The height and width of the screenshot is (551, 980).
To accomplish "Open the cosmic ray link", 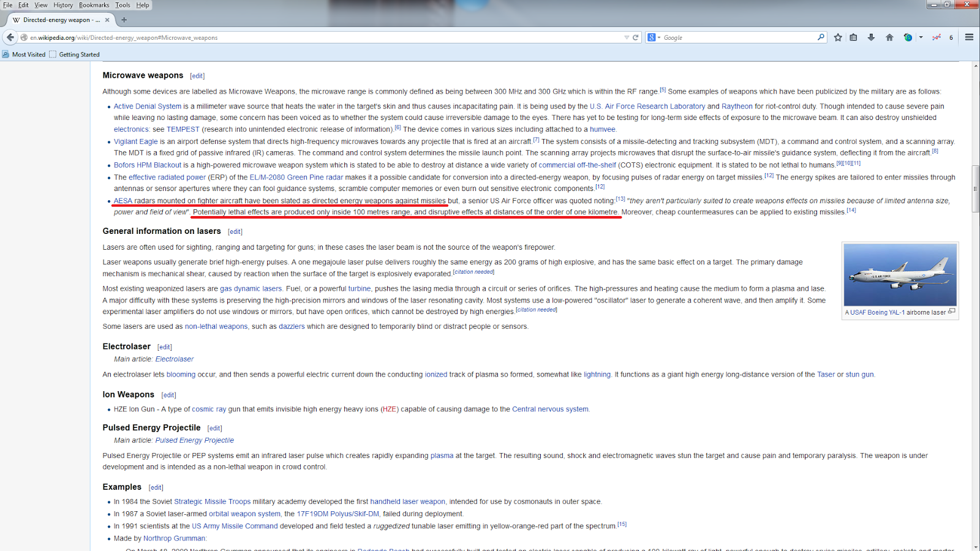I will 209,410.
